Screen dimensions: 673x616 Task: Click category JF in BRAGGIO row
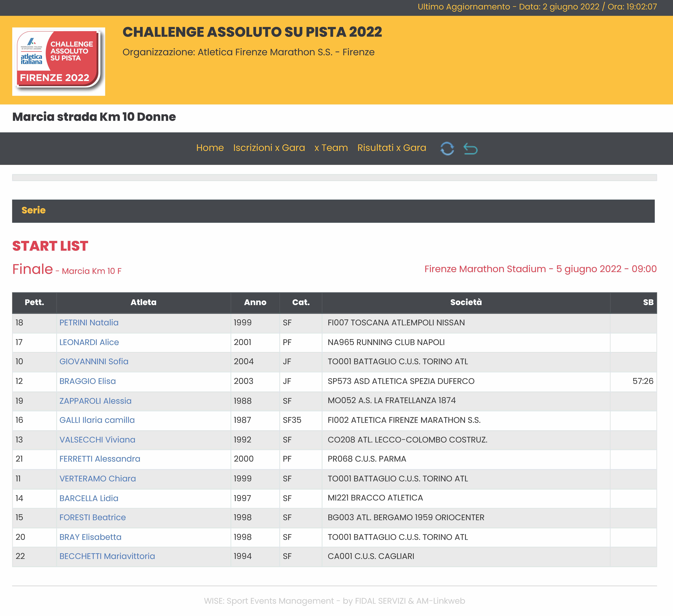(287, 381)
